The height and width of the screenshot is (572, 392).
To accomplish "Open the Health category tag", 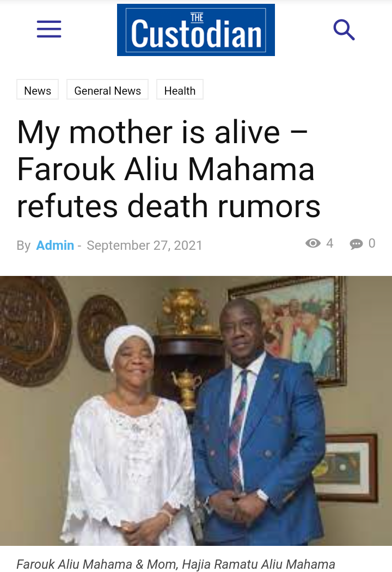I will [x=180, y=90].
